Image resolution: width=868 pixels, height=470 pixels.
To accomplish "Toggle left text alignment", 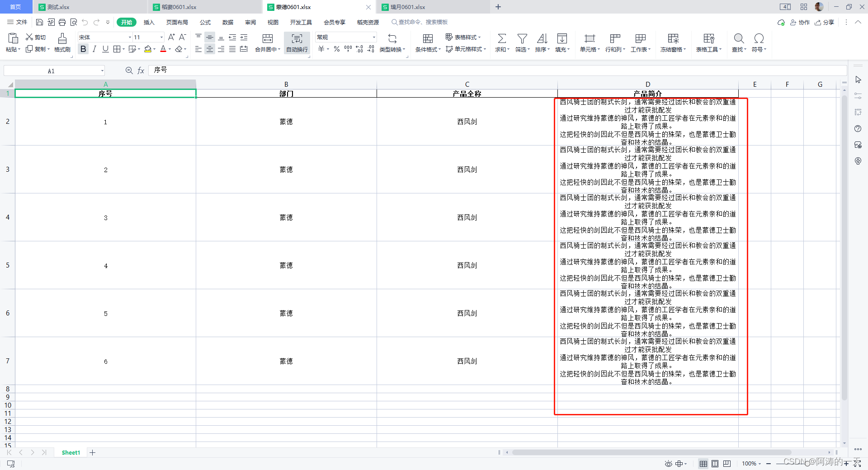I will [x=198, y=49].
